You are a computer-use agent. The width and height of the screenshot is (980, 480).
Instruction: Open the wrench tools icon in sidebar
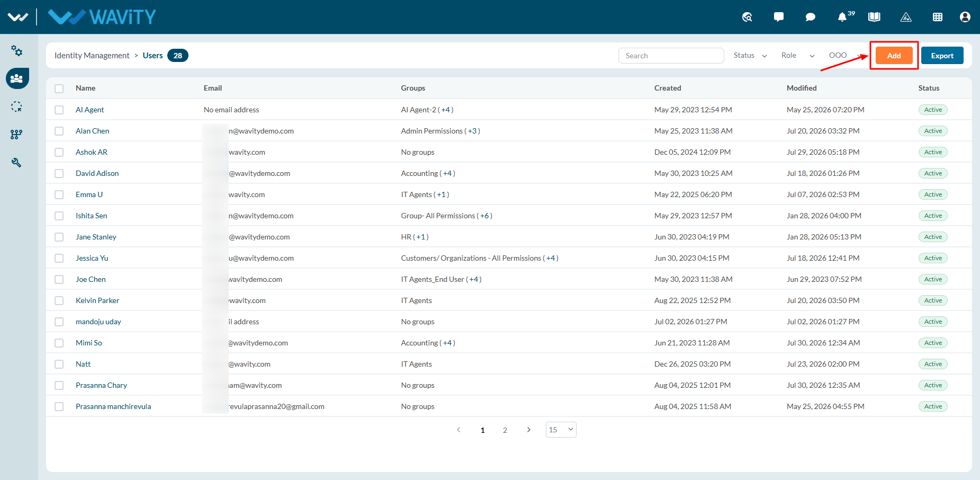click(x=17, y=163)
